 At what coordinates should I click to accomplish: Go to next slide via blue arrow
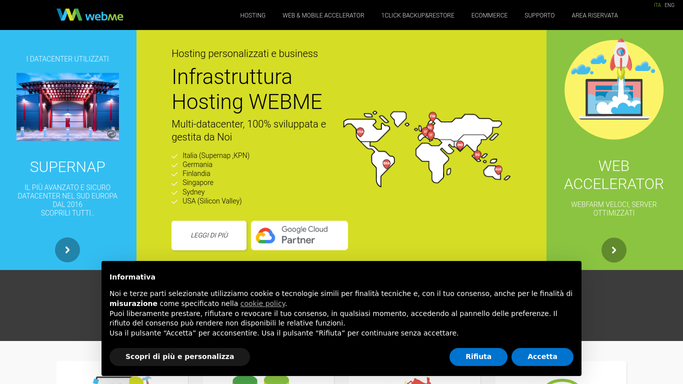click(x=68, y=250)
